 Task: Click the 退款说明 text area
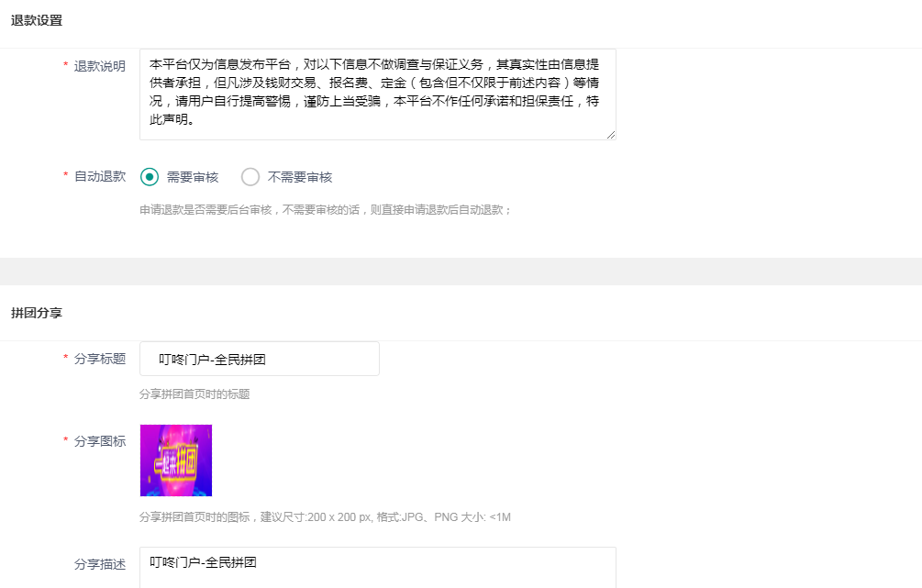(377, 94)
